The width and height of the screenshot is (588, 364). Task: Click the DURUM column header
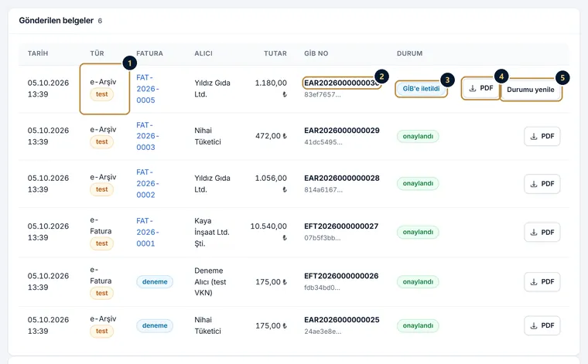pyautogui.click(x=409, y=53)
